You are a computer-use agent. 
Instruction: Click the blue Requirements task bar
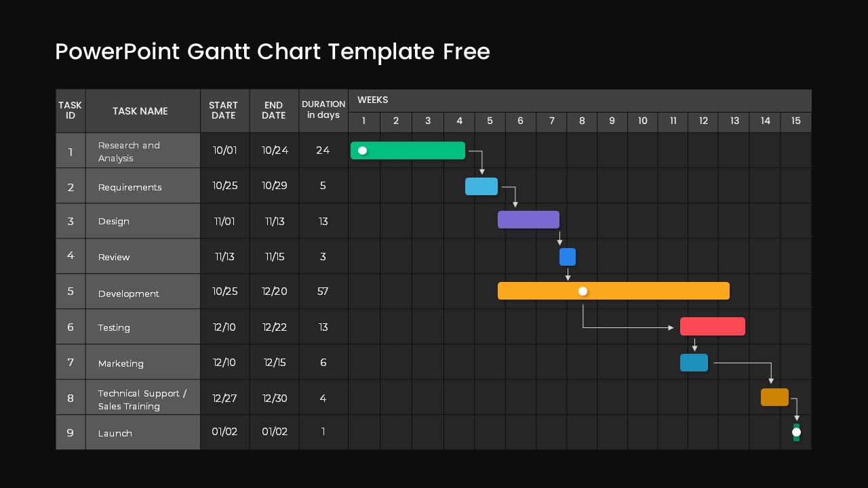pyautogui.click(x=481, y=186)
